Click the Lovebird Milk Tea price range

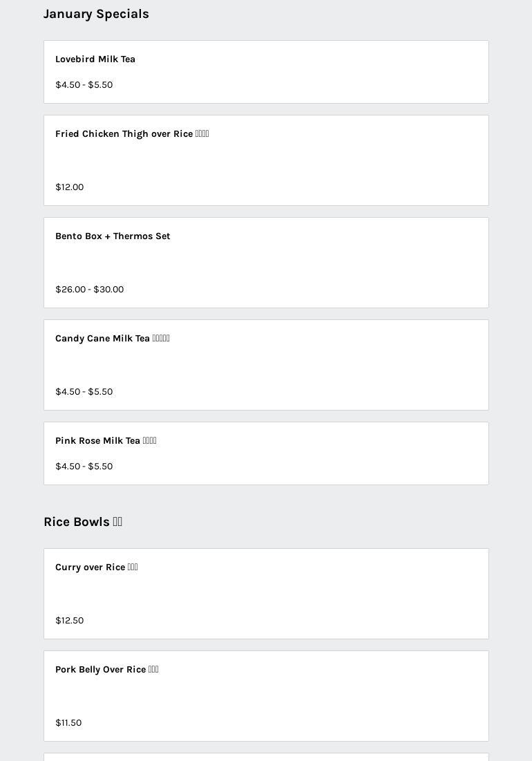point(84,85)
